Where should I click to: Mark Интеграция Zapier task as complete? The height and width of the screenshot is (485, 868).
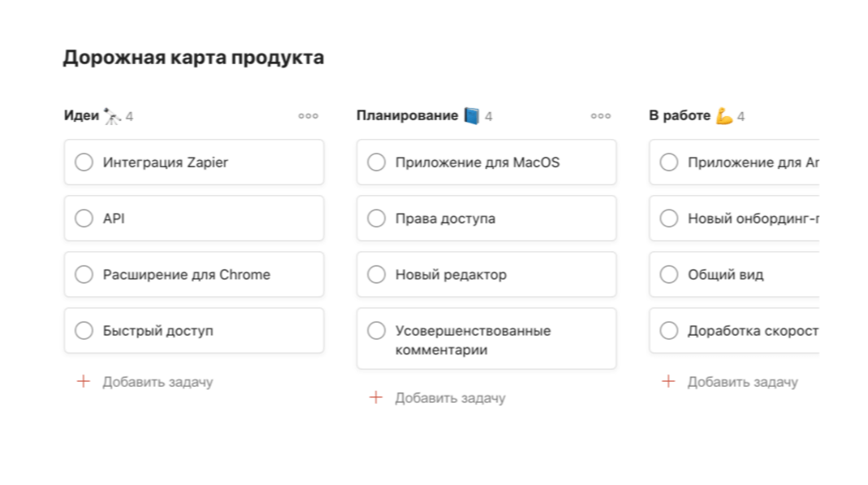[84, 162]
